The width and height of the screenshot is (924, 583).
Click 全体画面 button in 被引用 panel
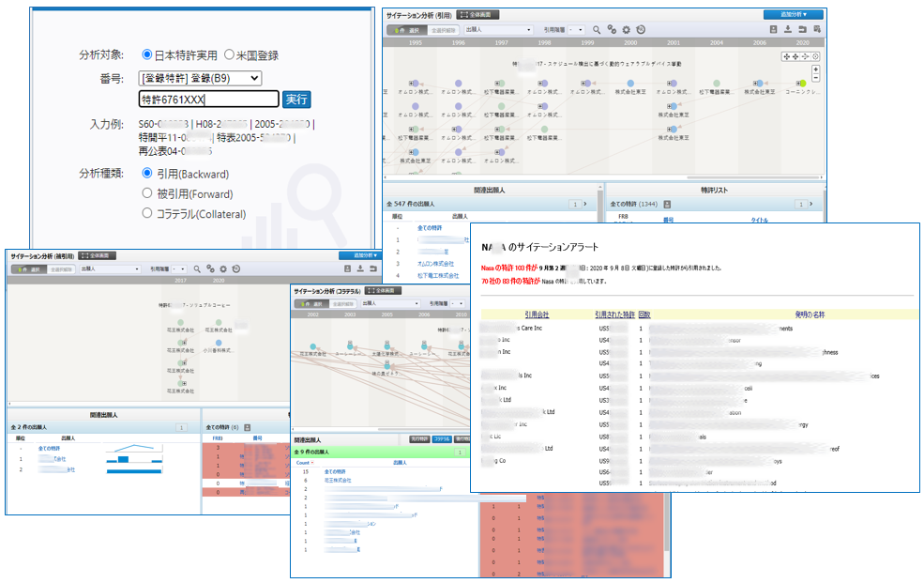click(98, 255)
